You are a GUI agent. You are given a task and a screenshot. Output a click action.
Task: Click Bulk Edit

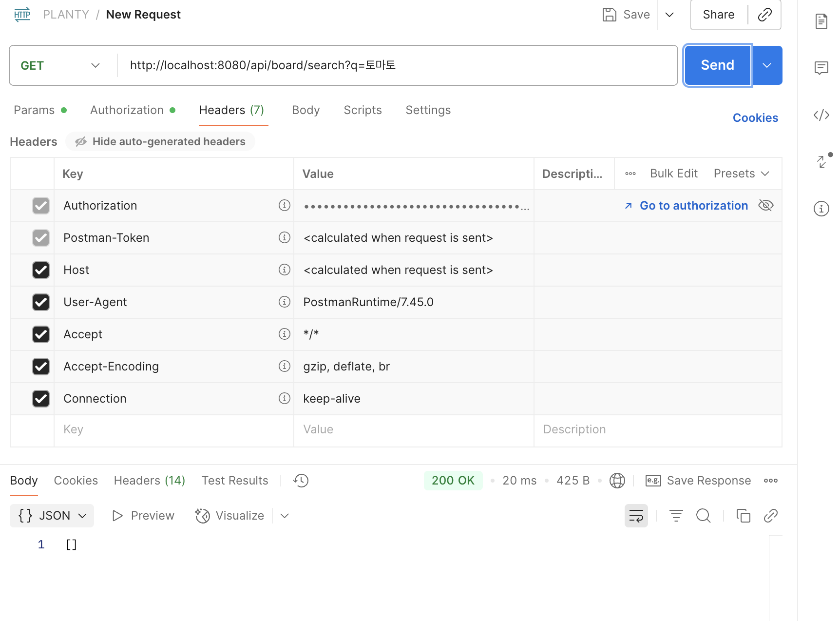coord(674,174)
